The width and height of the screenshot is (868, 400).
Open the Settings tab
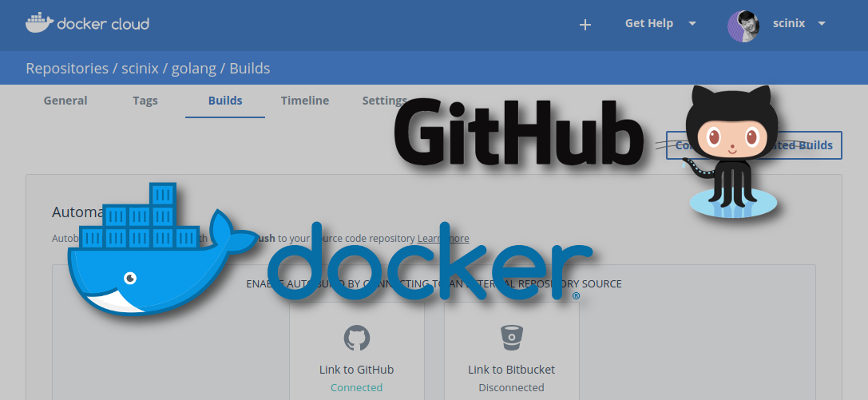385,101
